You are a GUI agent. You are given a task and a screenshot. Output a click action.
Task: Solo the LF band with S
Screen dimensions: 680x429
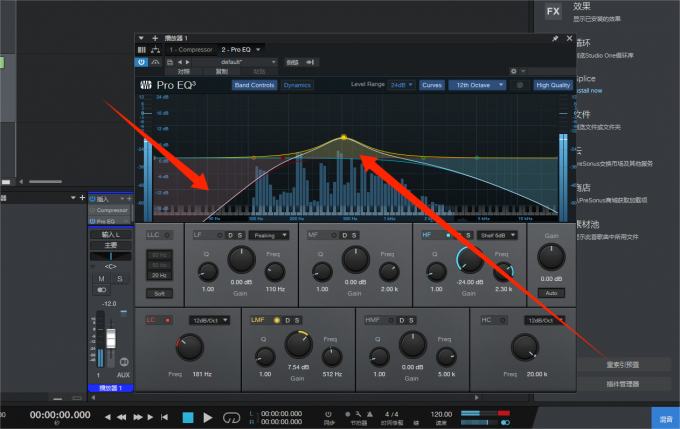click(239, 235)
